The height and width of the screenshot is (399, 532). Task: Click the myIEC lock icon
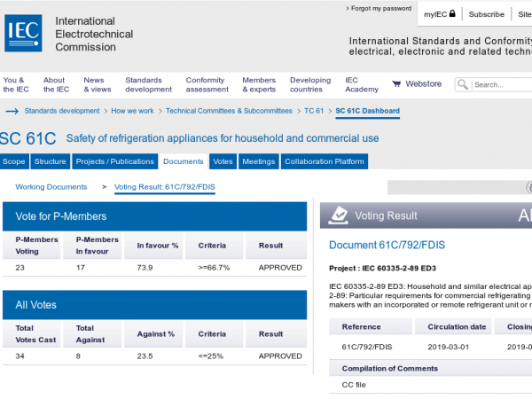(452, 13)
